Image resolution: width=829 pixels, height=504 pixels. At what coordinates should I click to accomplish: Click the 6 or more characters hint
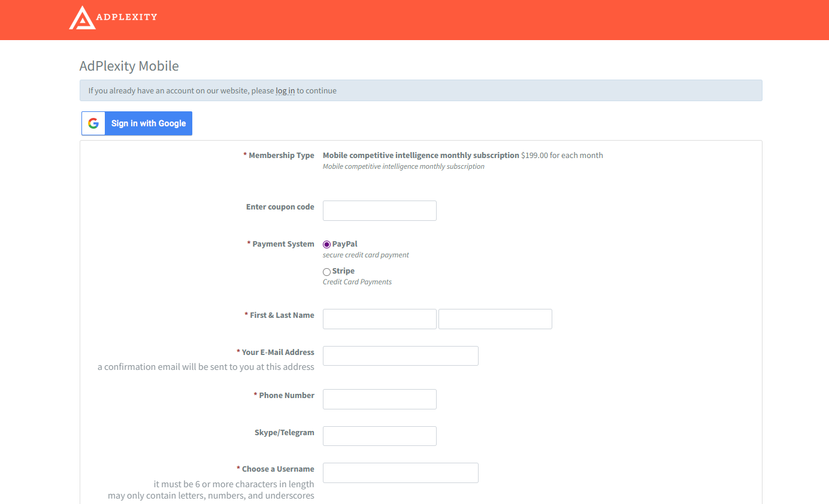coord(234,484)
